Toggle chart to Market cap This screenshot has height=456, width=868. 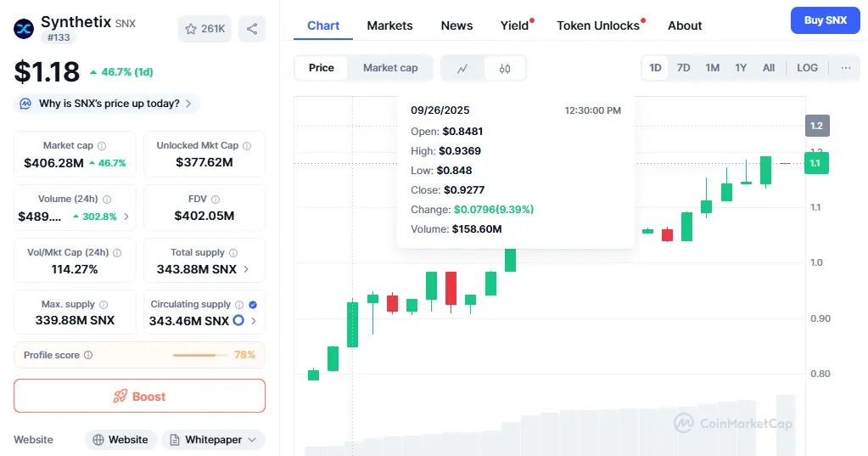click(x=390, y=68)
